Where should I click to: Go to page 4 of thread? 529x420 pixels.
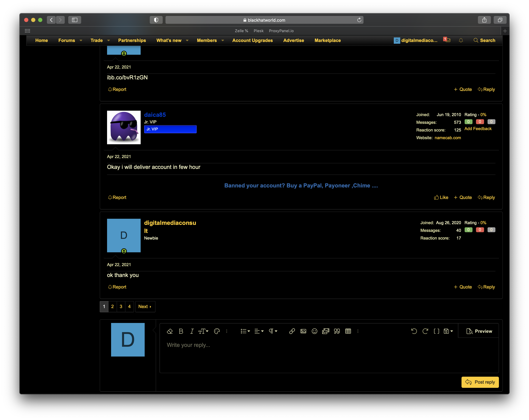click(129, 307)
